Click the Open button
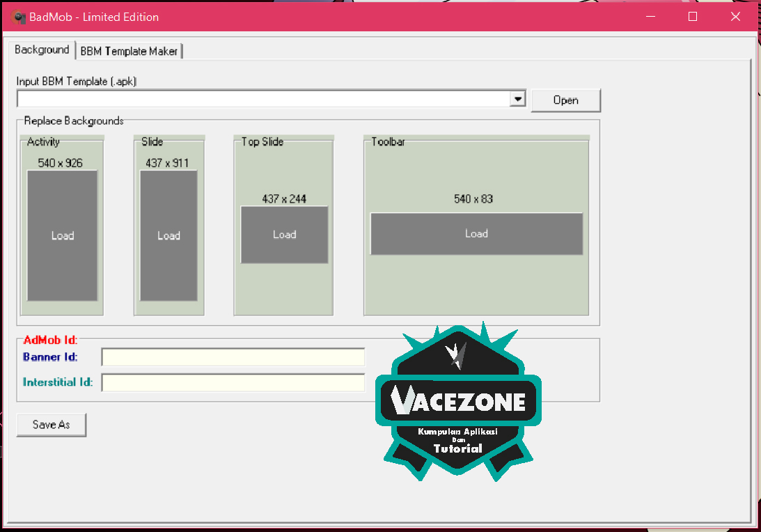Image resolution: width=761 pixels, height=532 pixels. (566, 100)
